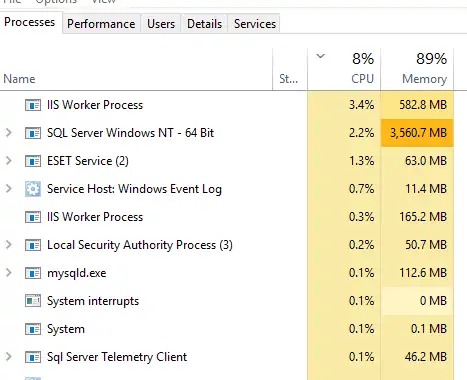Click the 50.7 MB memory value
Screen dimensions: 467x380
click(426, 245)
